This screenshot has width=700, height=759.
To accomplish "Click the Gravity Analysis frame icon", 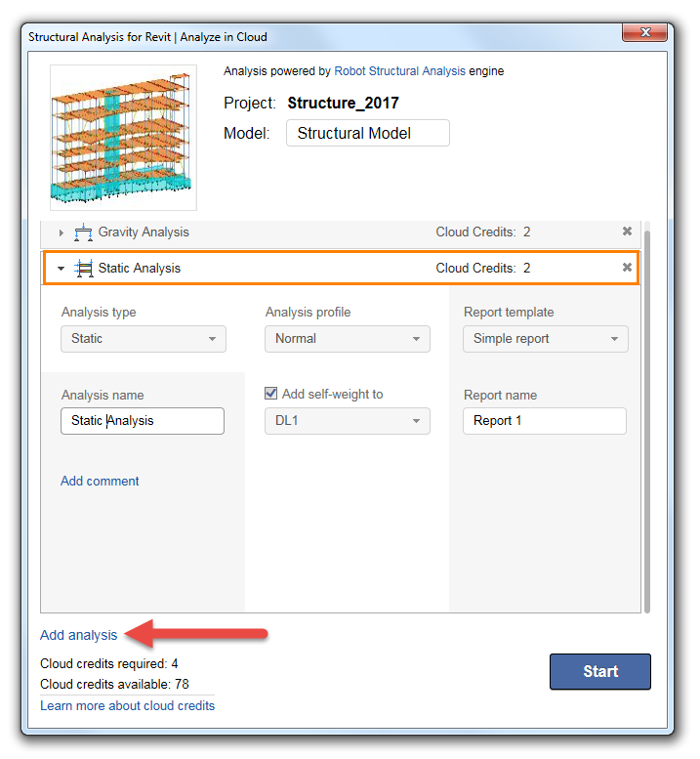I will coord(83,232).
